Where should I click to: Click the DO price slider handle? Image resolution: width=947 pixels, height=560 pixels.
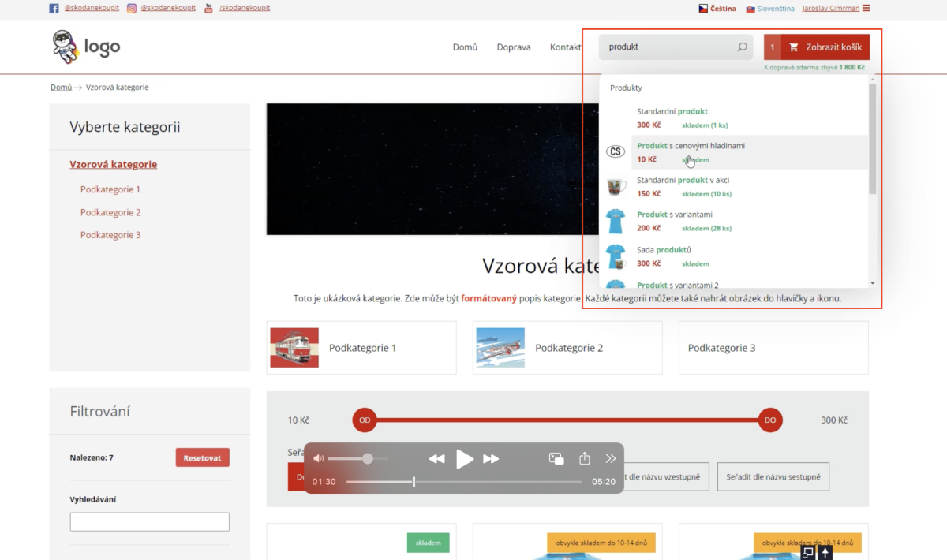(x=770, y=420)
